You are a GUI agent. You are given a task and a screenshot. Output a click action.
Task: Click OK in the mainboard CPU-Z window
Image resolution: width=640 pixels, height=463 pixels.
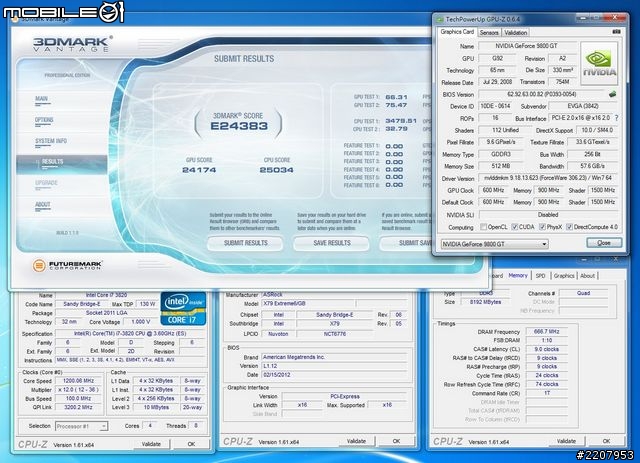click(x=396, y=441)
